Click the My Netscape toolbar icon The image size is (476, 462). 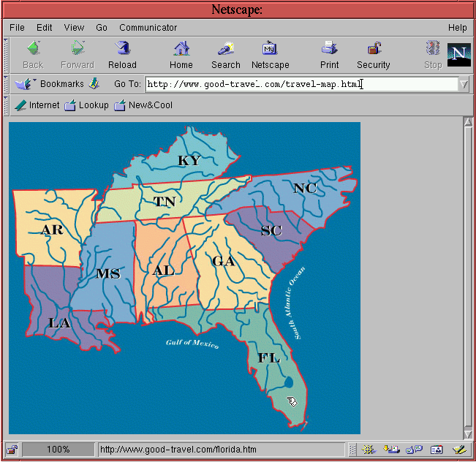(x=270, y=55)
